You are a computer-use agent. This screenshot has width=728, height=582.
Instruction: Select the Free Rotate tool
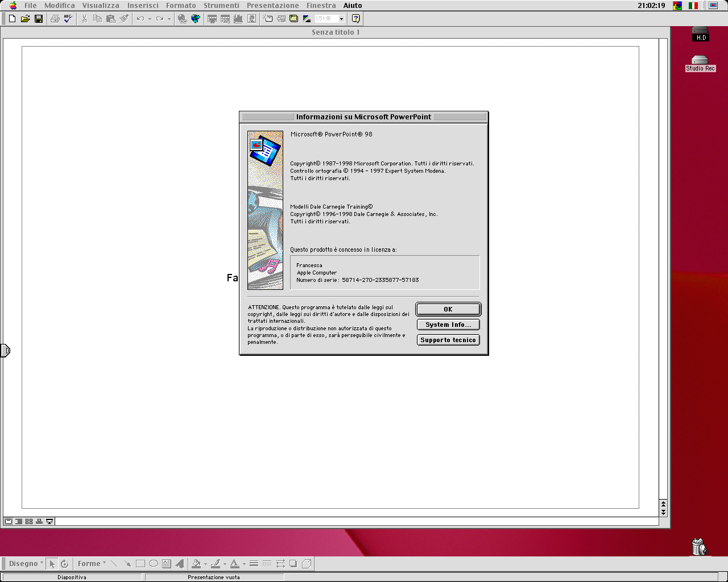pyautogui.click(x=64, y=564)
